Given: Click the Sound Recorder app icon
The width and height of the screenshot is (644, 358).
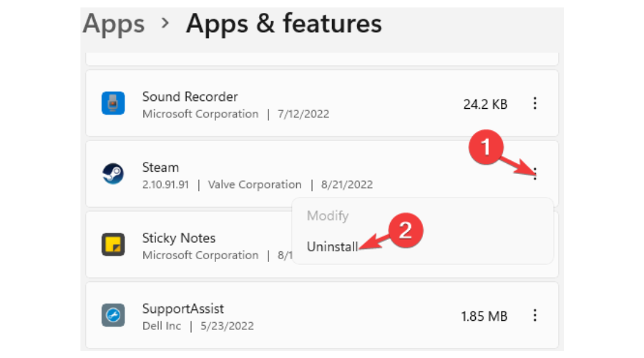Looking at the screenshot, I should coord(113,103).
